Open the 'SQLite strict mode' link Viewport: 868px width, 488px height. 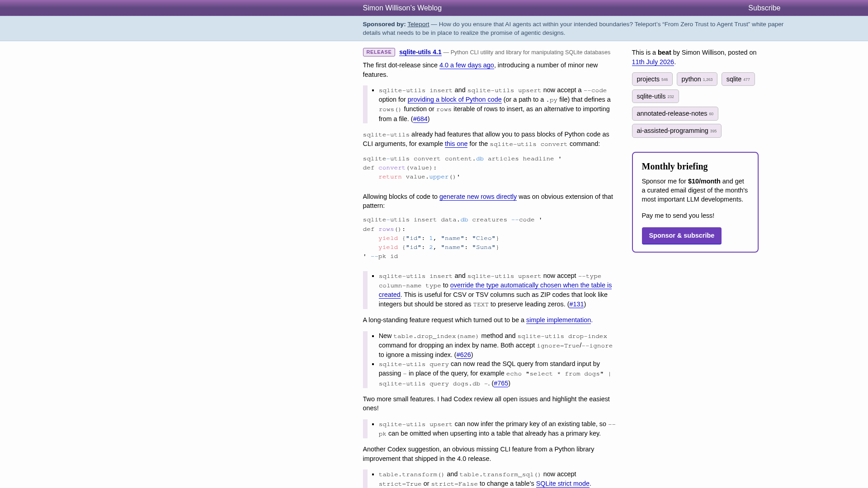pos(562,483)
